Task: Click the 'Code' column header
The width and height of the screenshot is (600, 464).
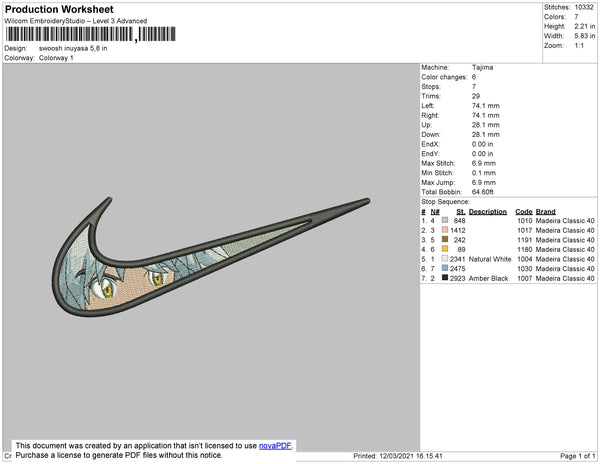Action: tap(524, 212)
